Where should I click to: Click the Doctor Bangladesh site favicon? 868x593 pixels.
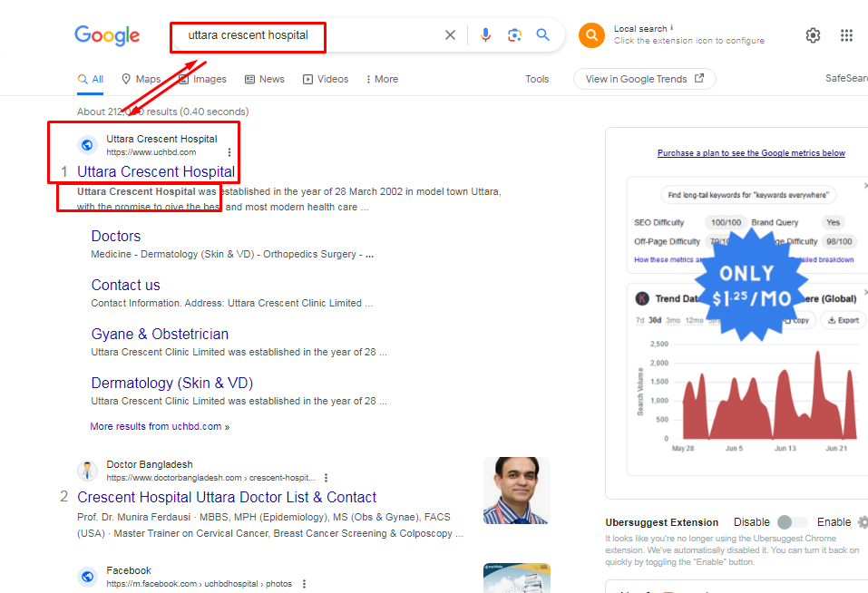[x=87, y=471]
